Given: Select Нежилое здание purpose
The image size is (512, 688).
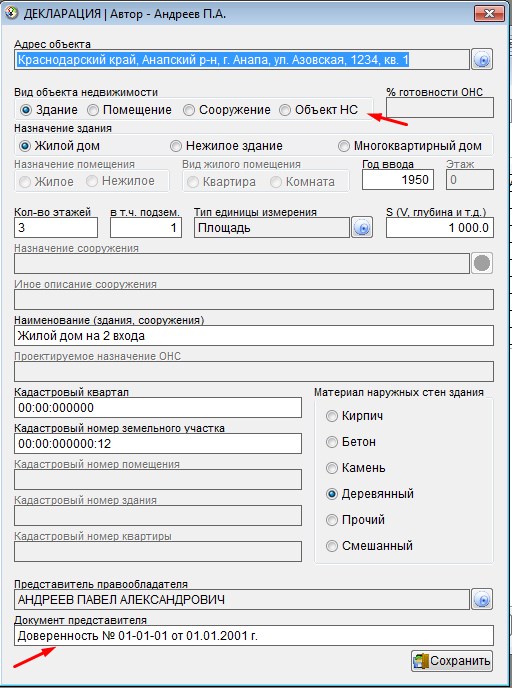Looking at the screenshot, I should tap(226, 146).
